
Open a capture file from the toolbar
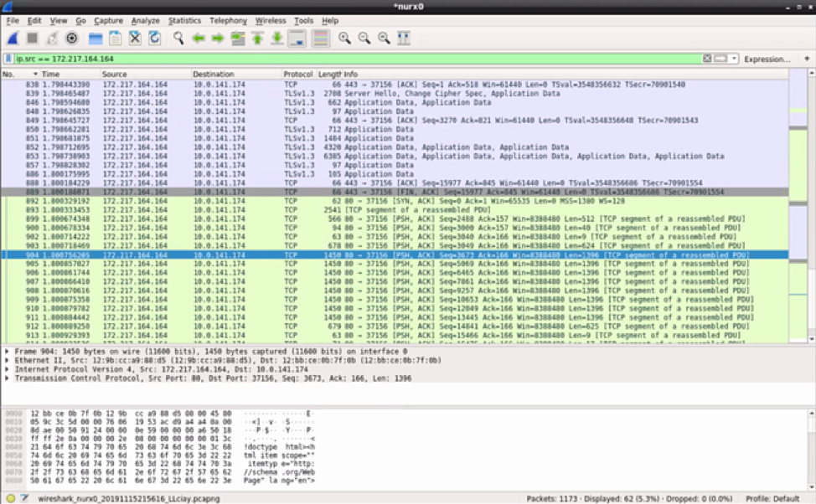(x=96, y=38)
